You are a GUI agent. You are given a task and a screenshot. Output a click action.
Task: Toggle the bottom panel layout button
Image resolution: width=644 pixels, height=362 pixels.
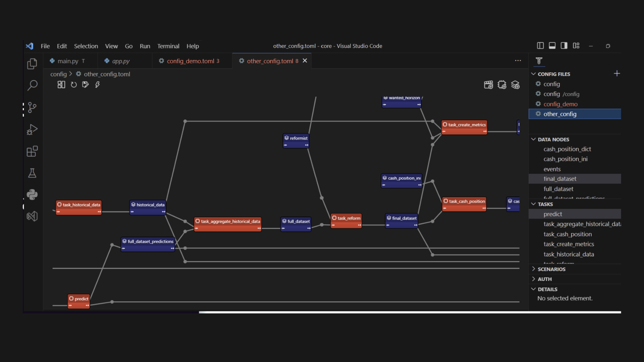[552, 46]
